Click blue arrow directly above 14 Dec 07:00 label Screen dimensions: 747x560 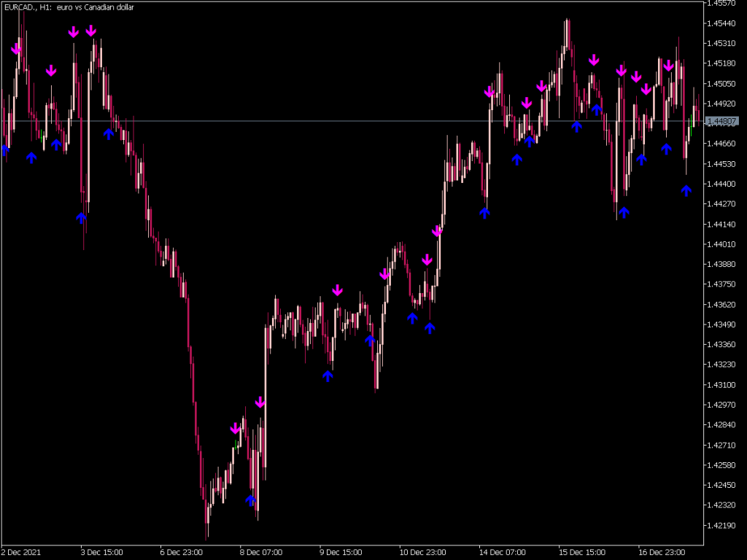tap(485, 212)
